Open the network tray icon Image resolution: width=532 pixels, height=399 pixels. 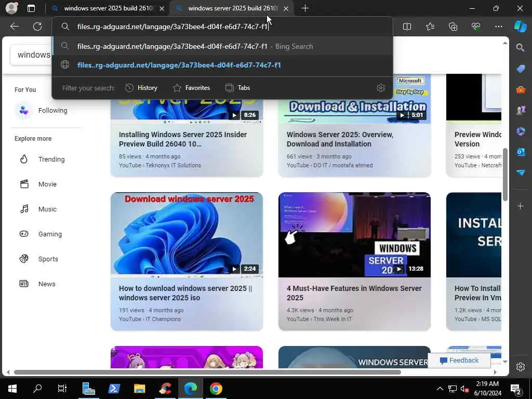453,389
